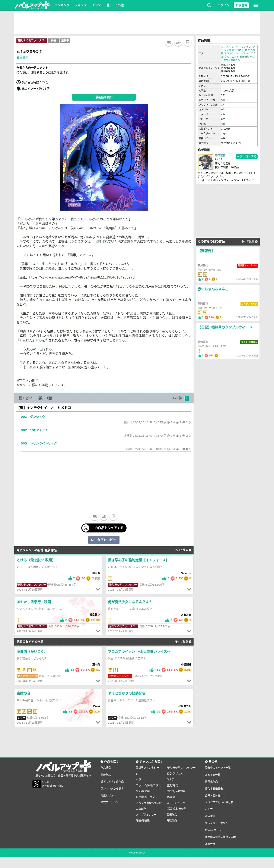This screenshot has height=868, width=274.
Task: Click footer link プライバシーポリシー
Action: (x=218, y=823)
